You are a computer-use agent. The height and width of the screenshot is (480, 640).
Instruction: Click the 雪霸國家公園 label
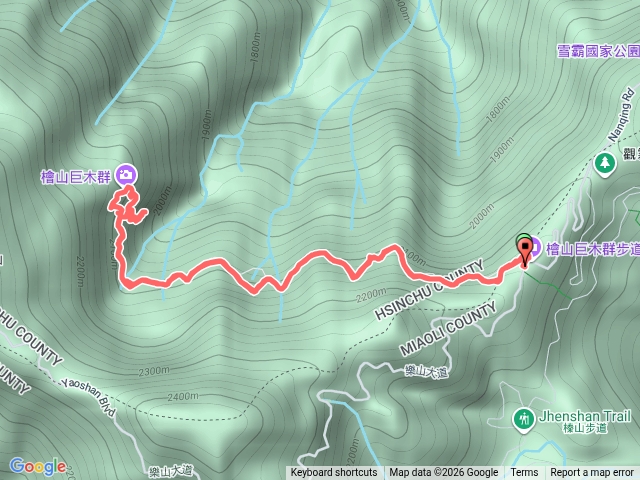point(598,51)
